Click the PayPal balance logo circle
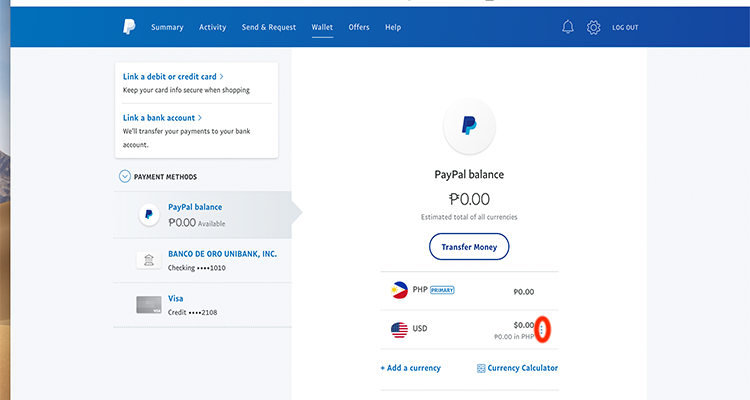 point(469,126)
